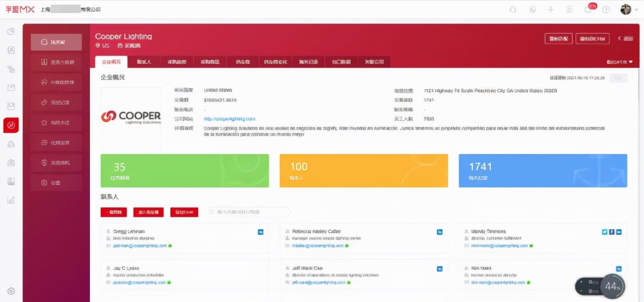Click the plus add icon in top bar
This screenshot has width=644, height=302.
coord(551,10)
